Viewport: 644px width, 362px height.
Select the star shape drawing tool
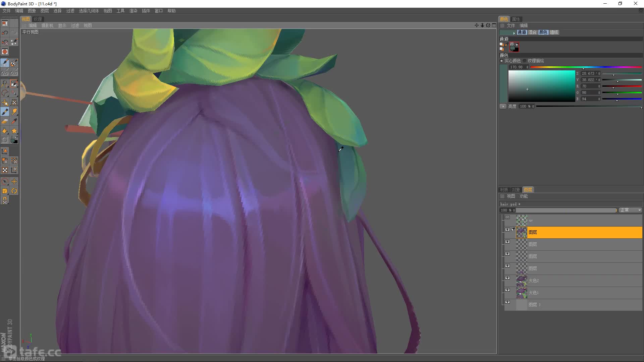tap(14, 131)
